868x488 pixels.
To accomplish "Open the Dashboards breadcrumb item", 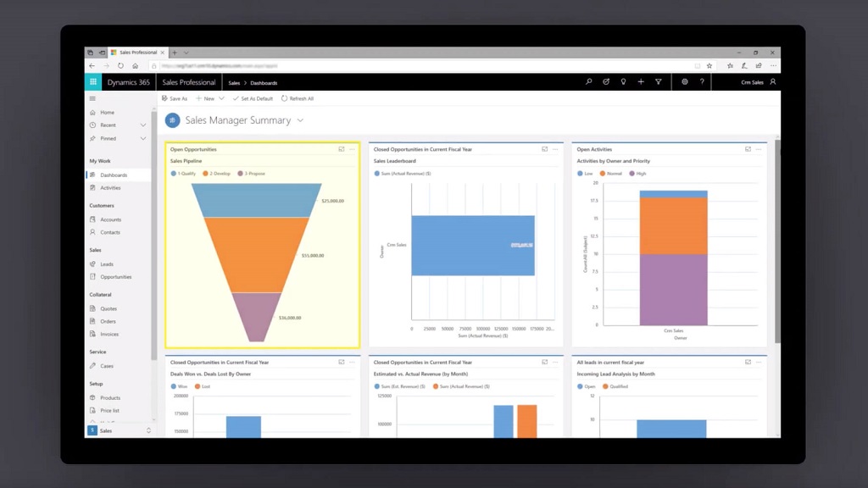I will pos(263,82).
